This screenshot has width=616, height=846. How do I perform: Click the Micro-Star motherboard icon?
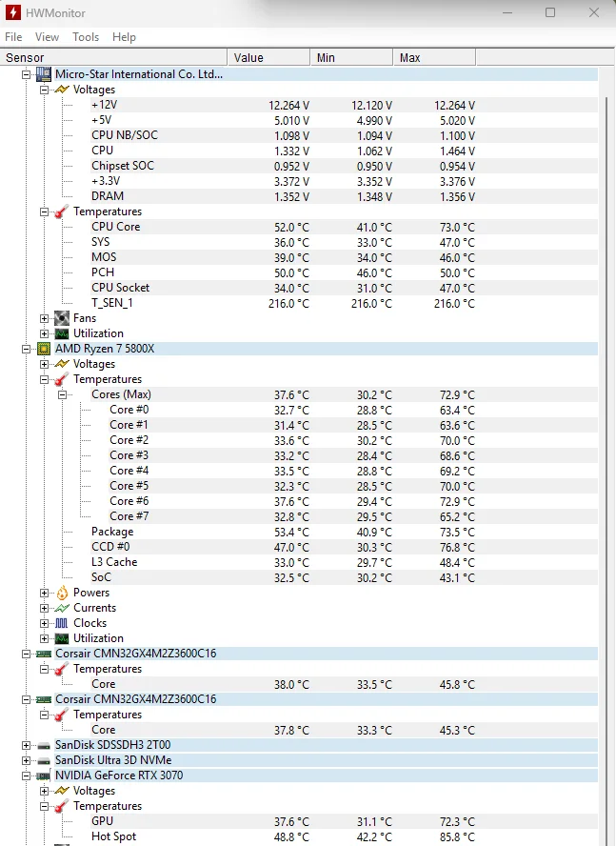(44, 74)
